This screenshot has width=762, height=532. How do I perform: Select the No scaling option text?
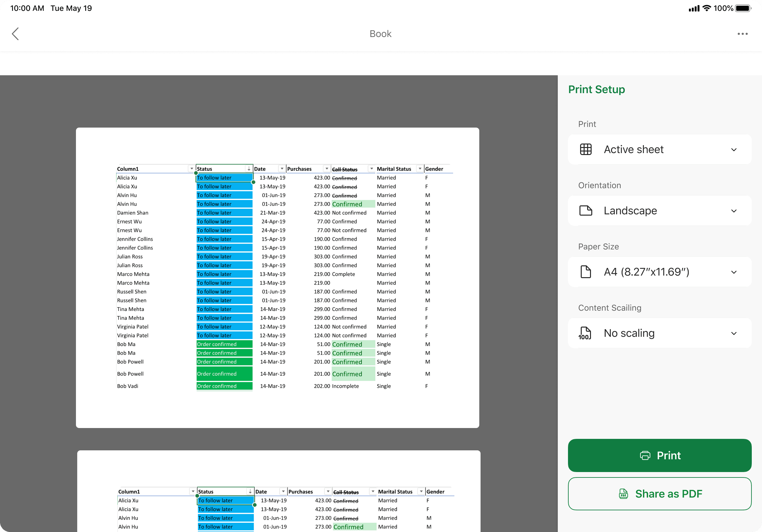(629, 333)
